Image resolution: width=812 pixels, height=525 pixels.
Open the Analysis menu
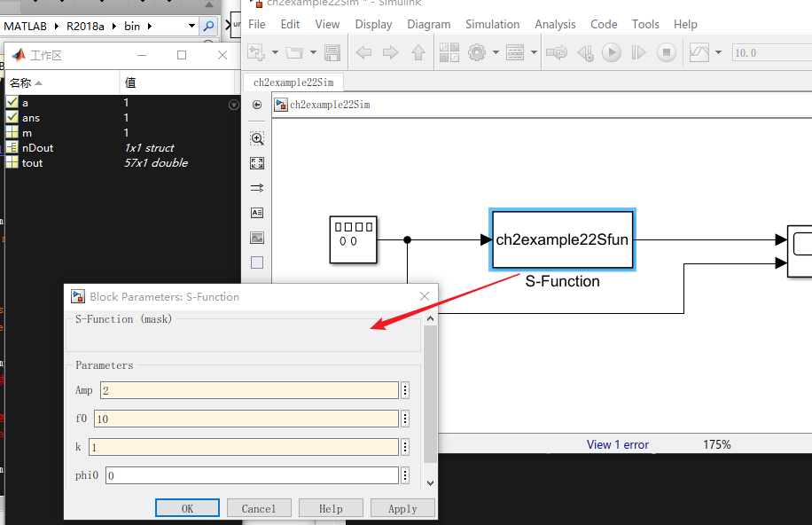(x=555, y=24)
